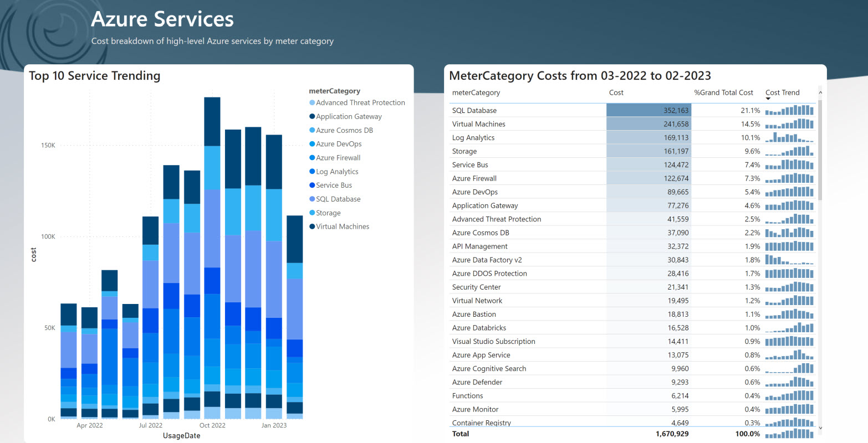The height and width of the screenshot is (443, 868).
Task: Select the Azure App Service row
Action: (632, 355)
